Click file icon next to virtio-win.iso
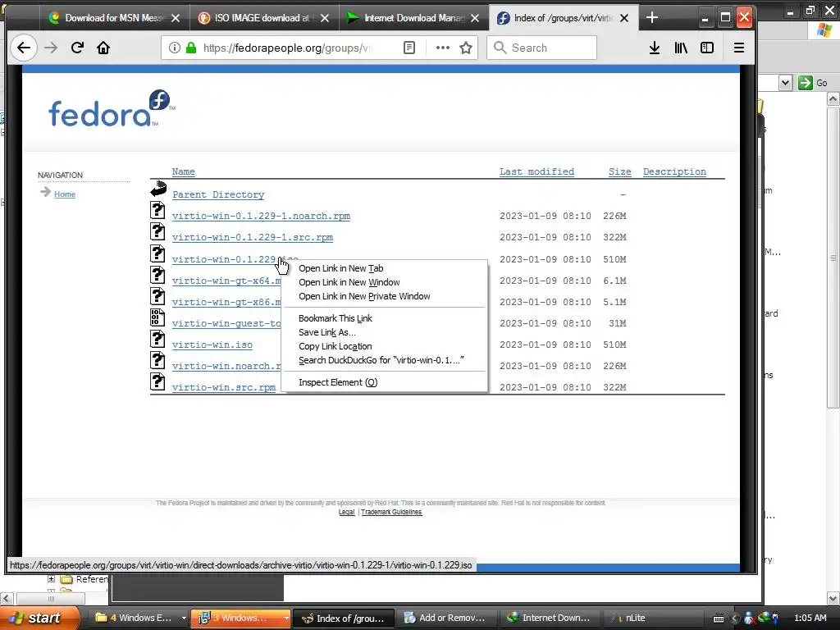This screenshot has height=630, width=840. point(157,339)
